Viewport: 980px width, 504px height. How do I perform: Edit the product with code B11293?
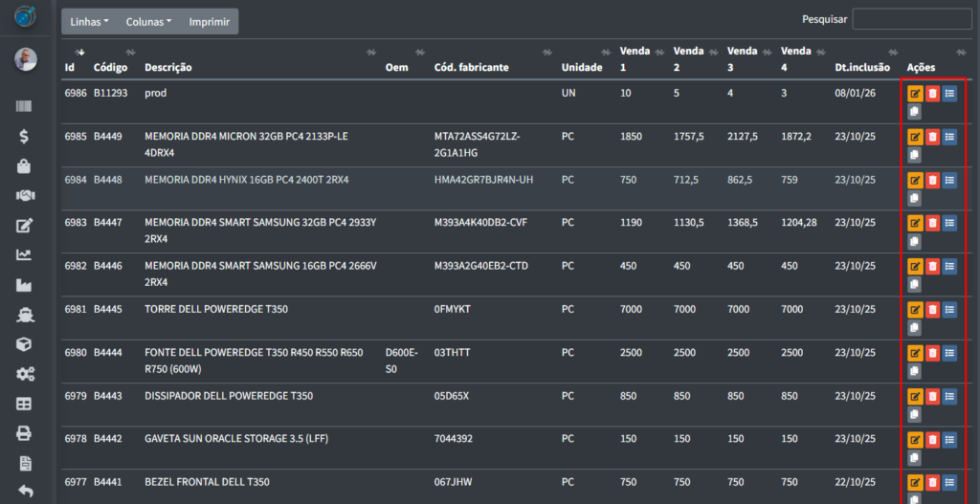coord(915,94)
